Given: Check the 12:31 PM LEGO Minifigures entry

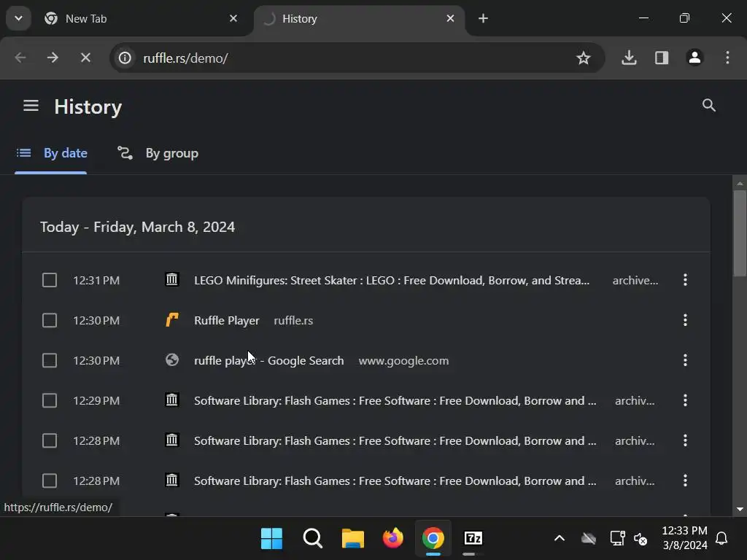Looking at the screenshot, I should tap(50, 280).
